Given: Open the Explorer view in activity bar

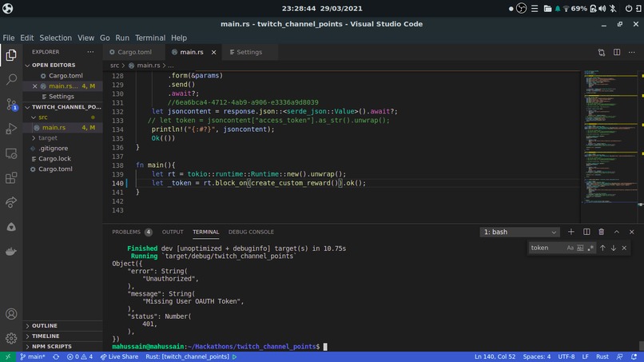Looking at the screenshot, I should click(x=11, y=55).
